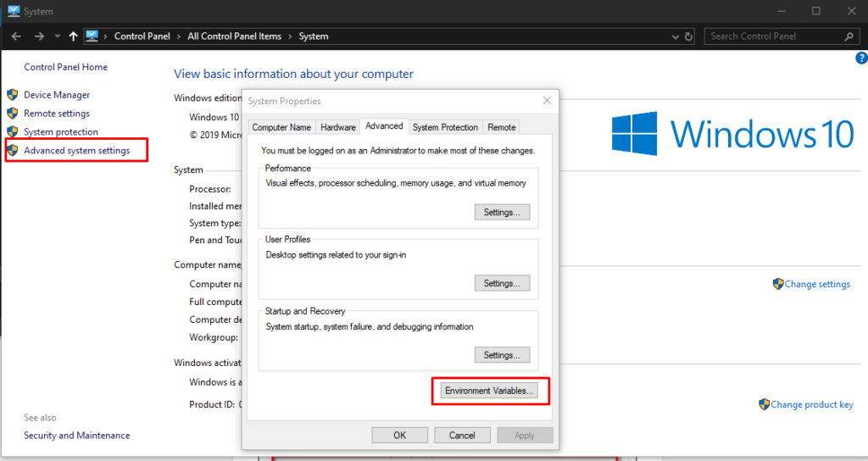Close the System Properties dialog
The image size is (868, 461).
[547, 101]
